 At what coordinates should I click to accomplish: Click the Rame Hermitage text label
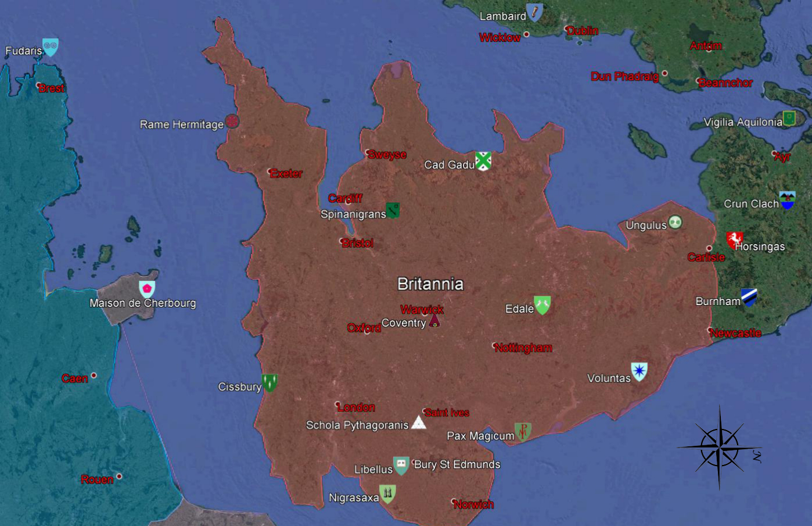(182, 124)
